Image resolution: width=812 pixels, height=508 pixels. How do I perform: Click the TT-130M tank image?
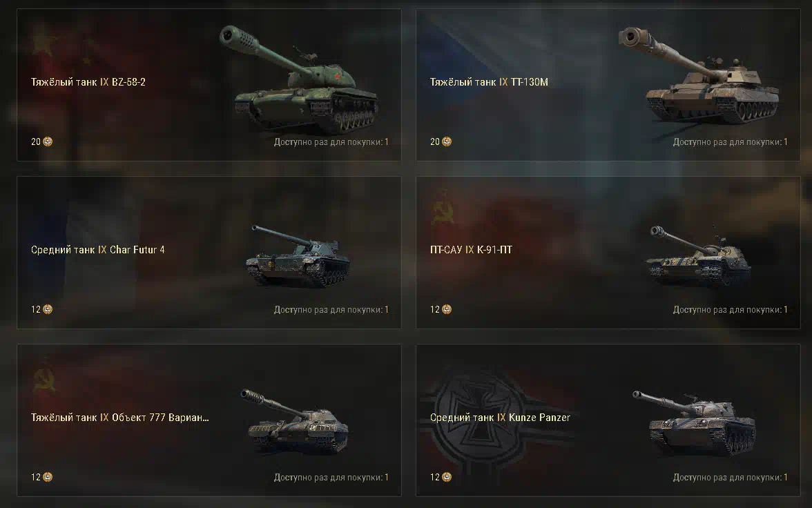(699, 76)
